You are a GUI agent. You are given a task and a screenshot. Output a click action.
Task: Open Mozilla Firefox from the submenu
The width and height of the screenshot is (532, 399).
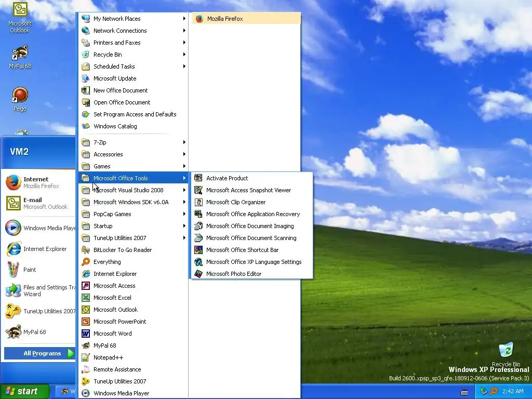pyautogui.click(x=246, y=19)
